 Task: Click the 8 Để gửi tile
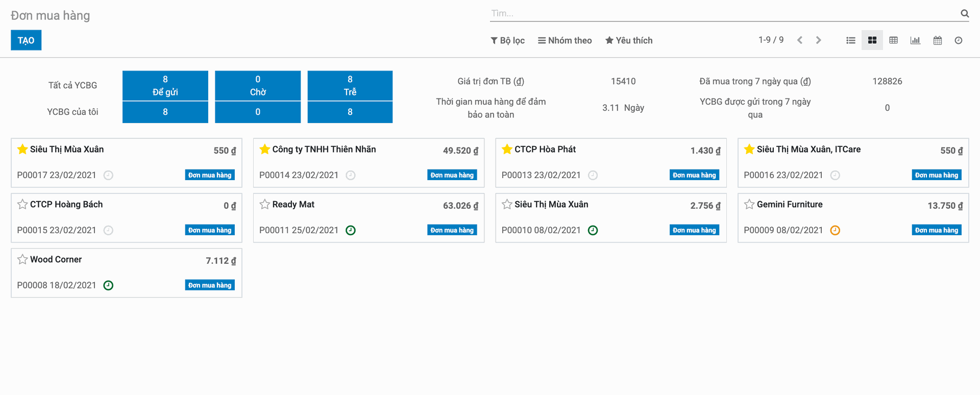pyautogui.click(x=165, y=85)
